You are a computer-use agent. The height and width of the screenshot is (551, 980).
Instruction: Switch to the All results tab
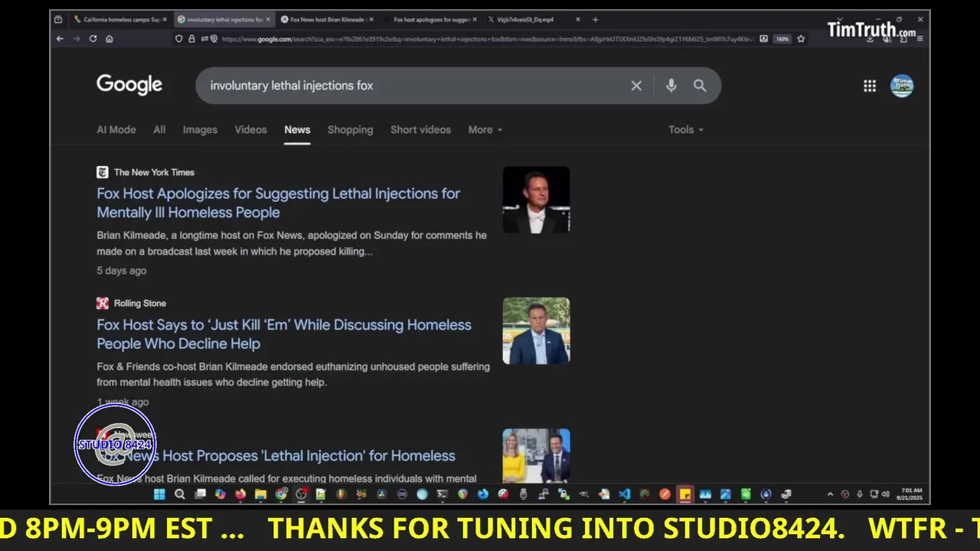click(159, 130)
